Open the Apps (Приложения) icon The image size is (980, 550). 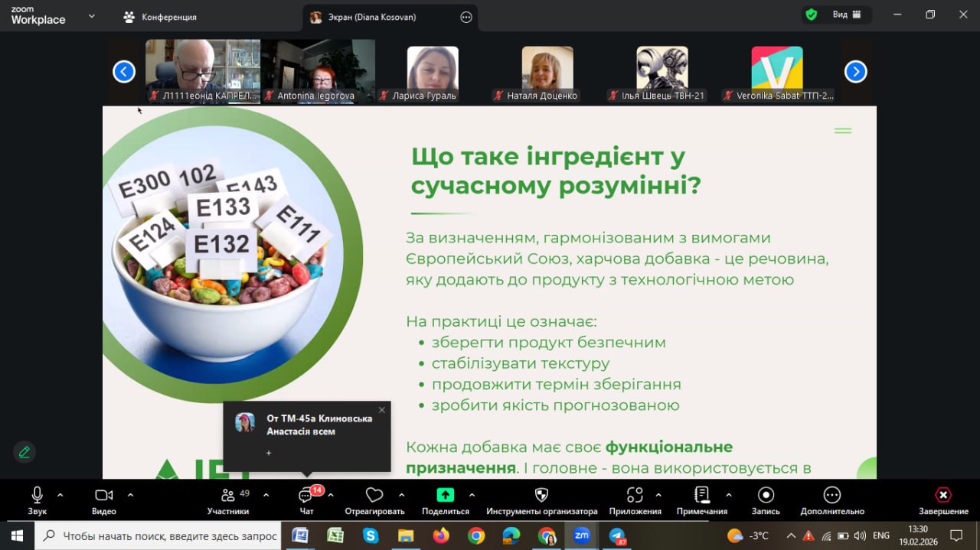635,497
